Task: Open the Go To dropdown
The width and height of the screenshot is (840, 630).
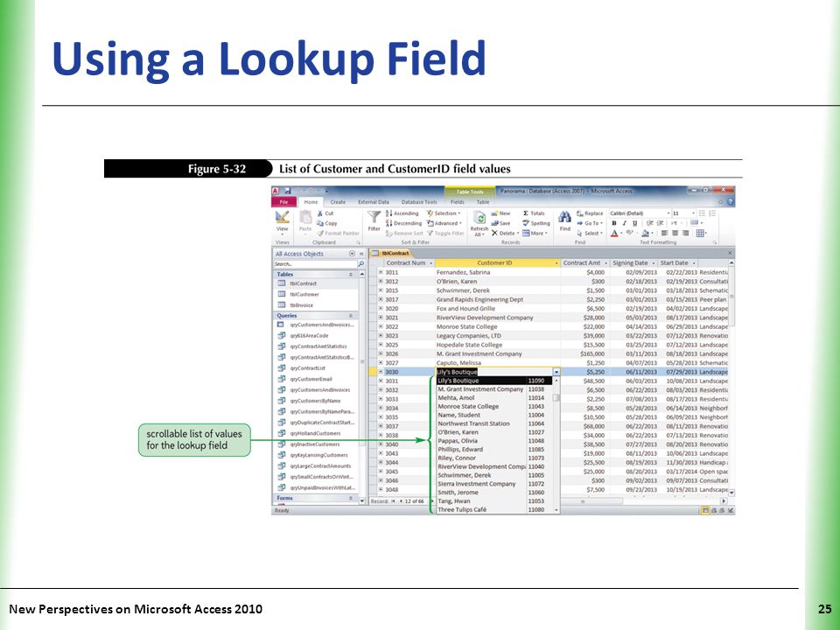Action: point(590,223)
